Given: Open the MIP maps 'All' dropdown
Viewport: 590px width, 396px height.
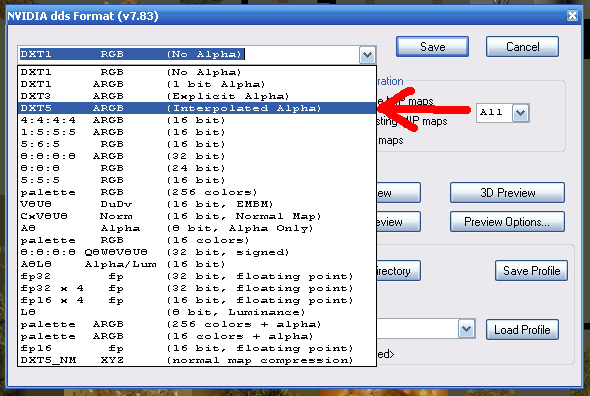Looking at the screenshot, I should (x=521, y=113).
